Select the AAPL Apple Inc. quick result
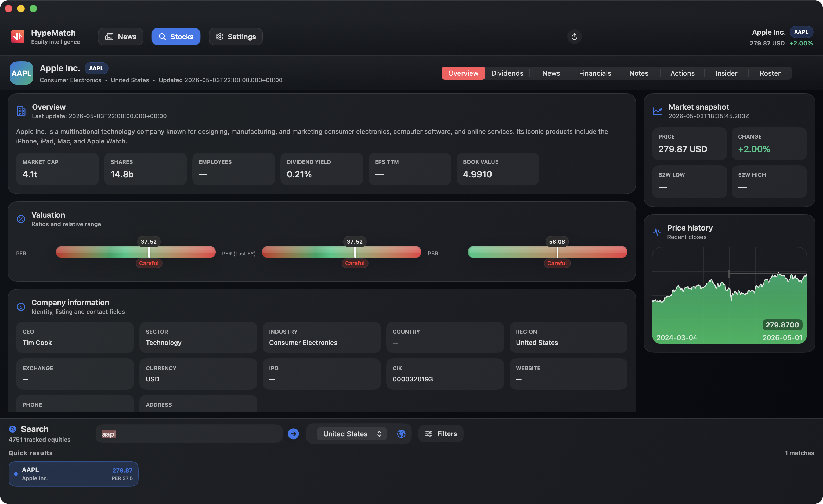Viewport: 823px width, 504px height. tap(74, 474)
